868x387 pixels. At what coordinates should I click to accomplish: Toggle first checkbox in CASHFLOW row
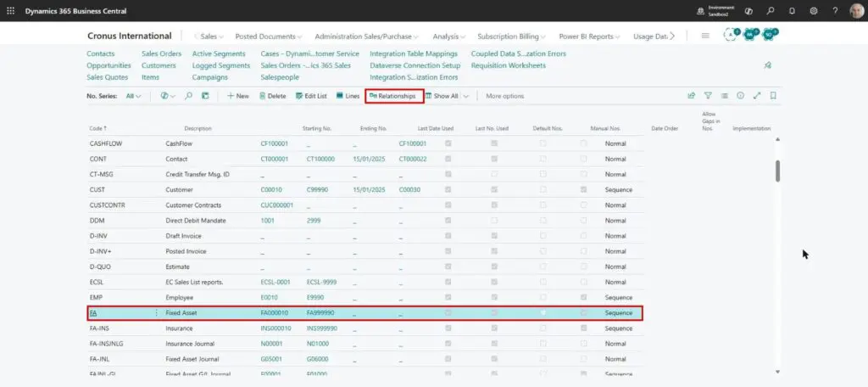click(448, 143)
